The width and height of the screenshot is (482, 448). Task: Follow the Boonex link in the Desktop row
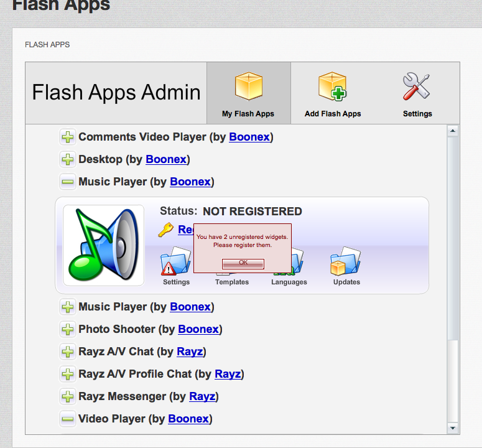pyautogui.click(x=166, y=159)
